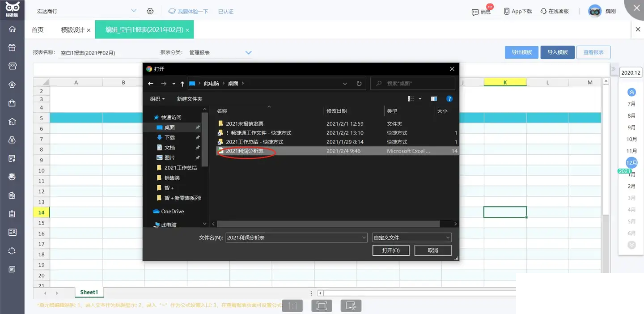Open the App下载 link
Viewport: 644px width, 314px height.
pyautogui.click(x=517, y=11)
